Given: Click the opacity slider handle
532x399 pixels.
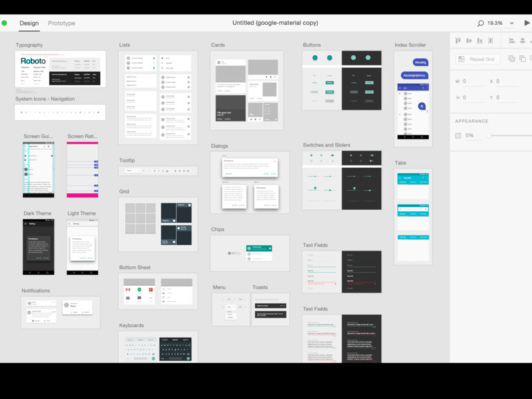Looking at the screenshot, I should pyautogui.click(x=488, y=135).
